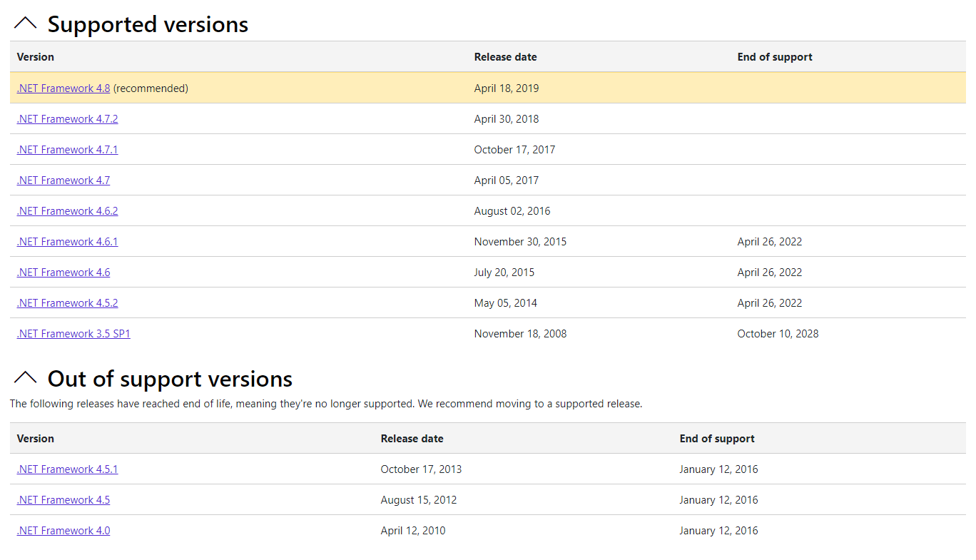Image resolution: width=976 pixels, height=560 pixels.
Task: Open the .NET Framework 4.6 link
Action: coord(63,273)
